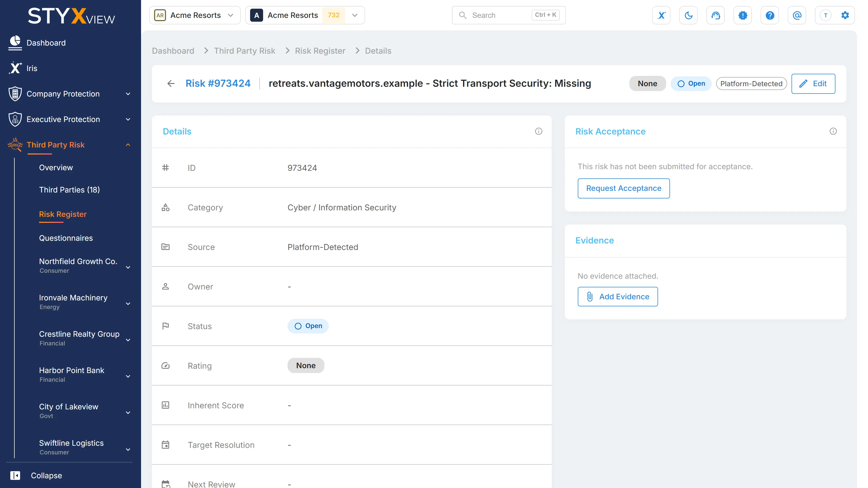
Task: Click Add Evidence button
Action: pos(617,296)
